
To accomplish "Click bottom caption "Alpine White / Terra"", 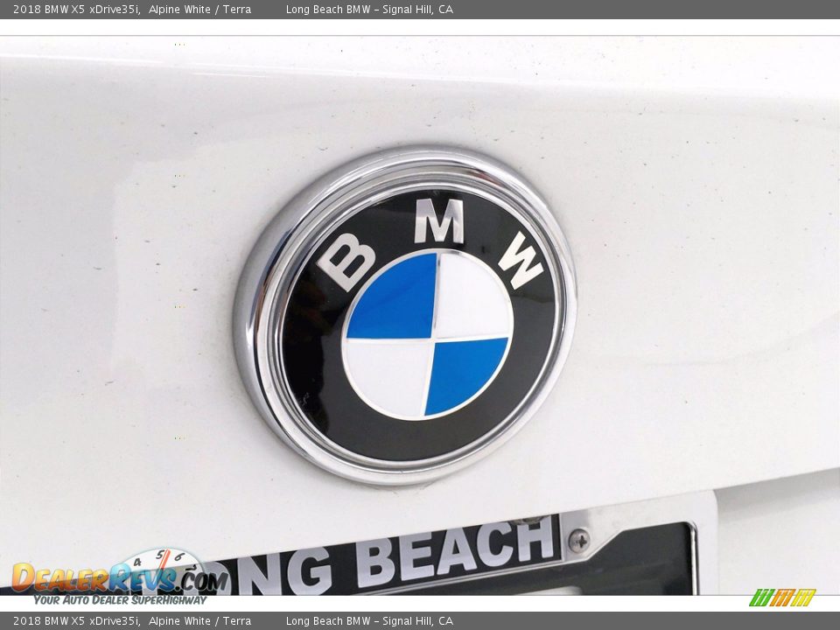I will (199, 621).
